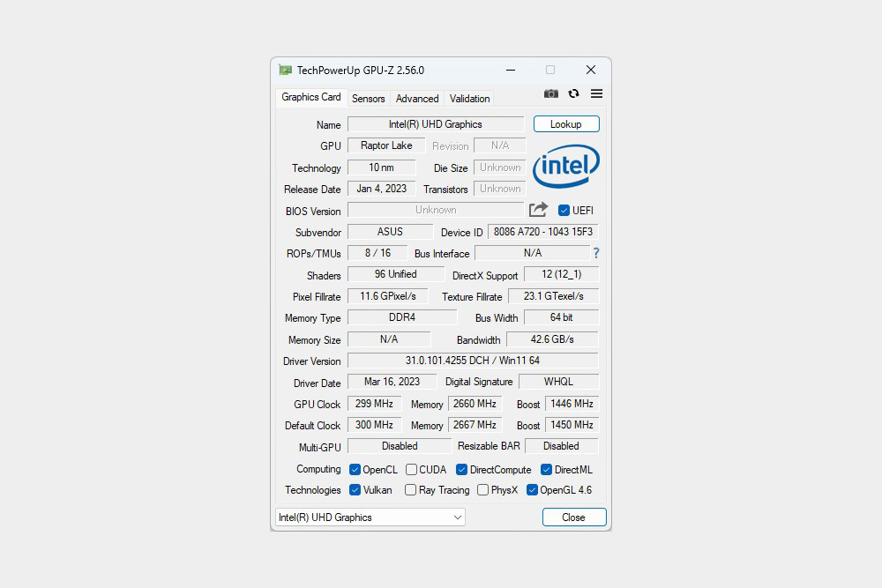Select the Graphics Card tab
Viewport: 882px width, 588px height.
[311, 97]
